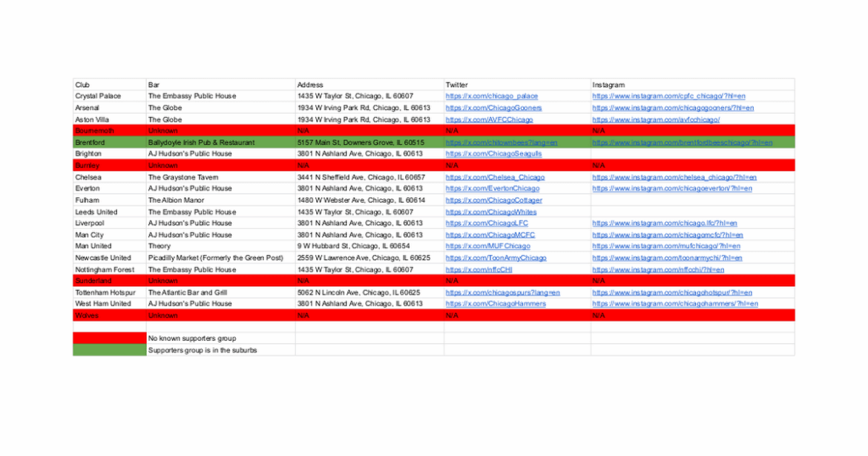868x456 pixels.
Task: Open the ChicagoMCFC Twitter link
Action: tap(490, 235)
